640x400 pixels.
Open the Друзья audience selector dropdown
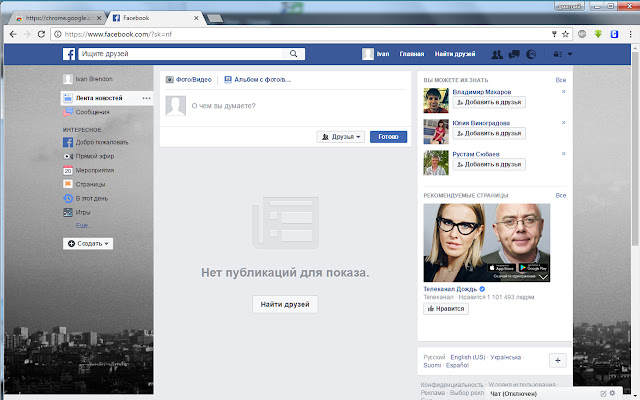pos(341,137)
